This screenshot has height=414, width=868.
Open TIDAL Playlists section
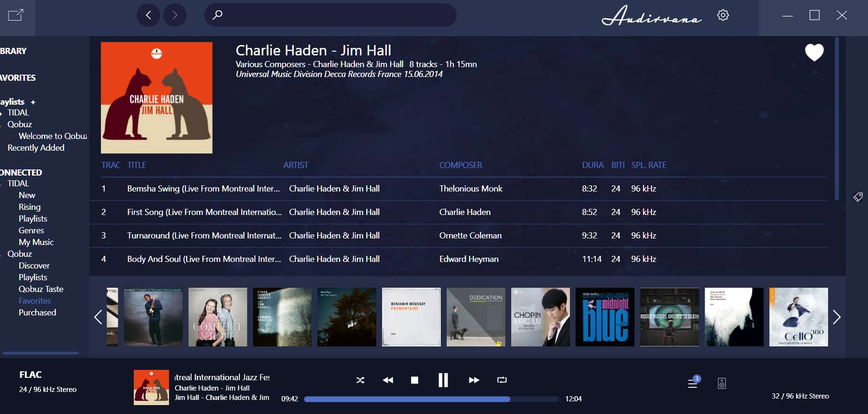[33, 219]
